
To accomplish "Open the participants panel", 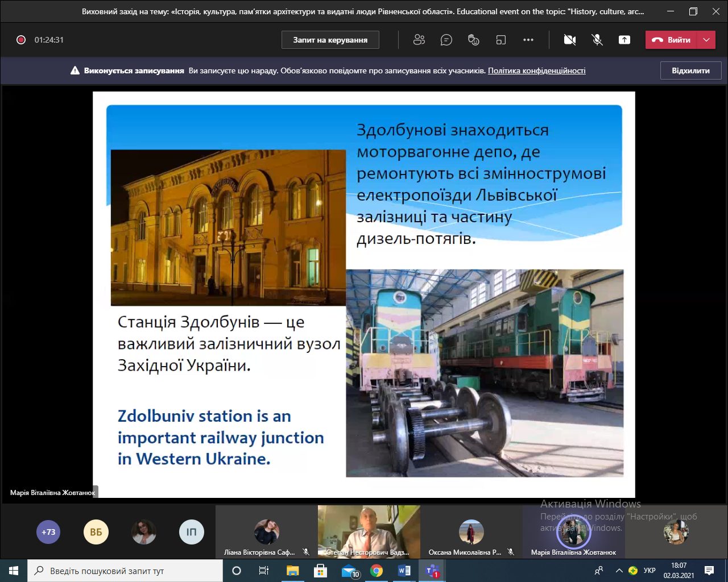I will 419,40.
